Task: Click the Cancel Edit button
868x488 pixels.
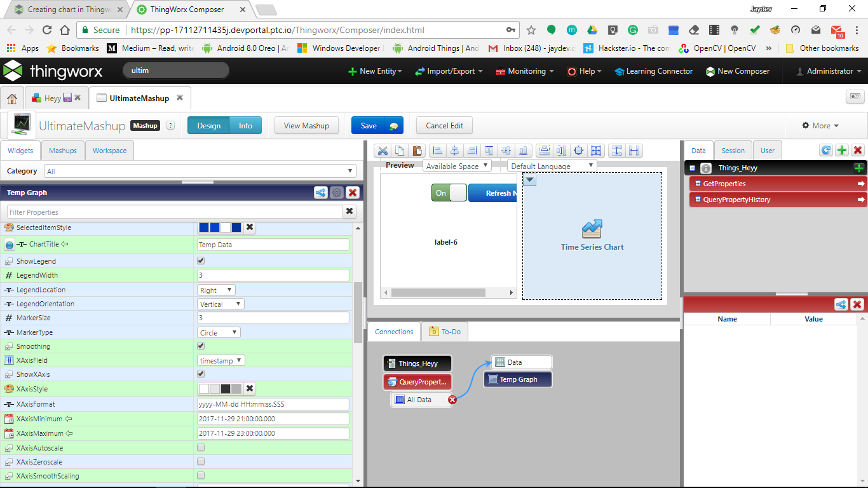Action: (x=444, y=125)
